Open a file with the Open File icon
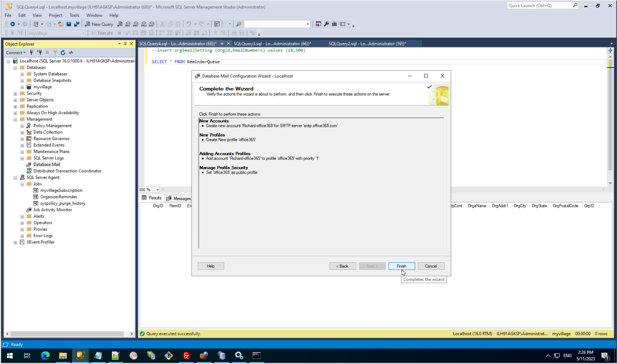The width and height of the screenshot is (617, 364). click(61, 24)
